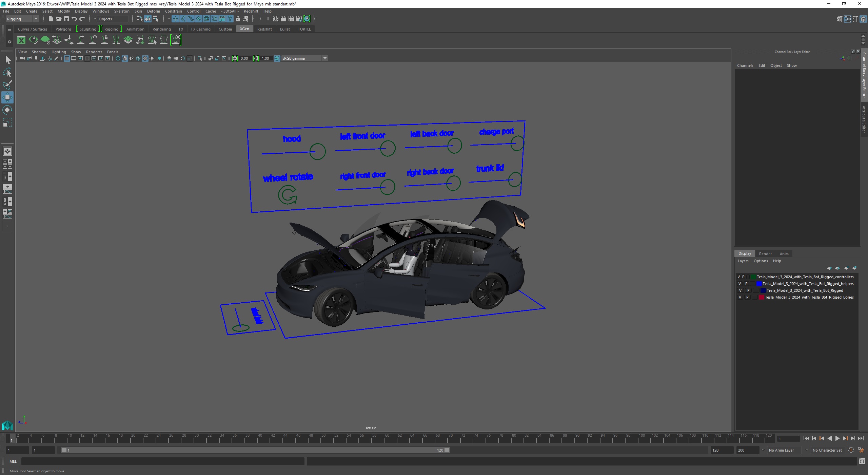Image resolution: width=868 pixels, height=475 pixels.
Task: Click the Rigged_Bones layer red color swatch
Action: tap(762, 297)
